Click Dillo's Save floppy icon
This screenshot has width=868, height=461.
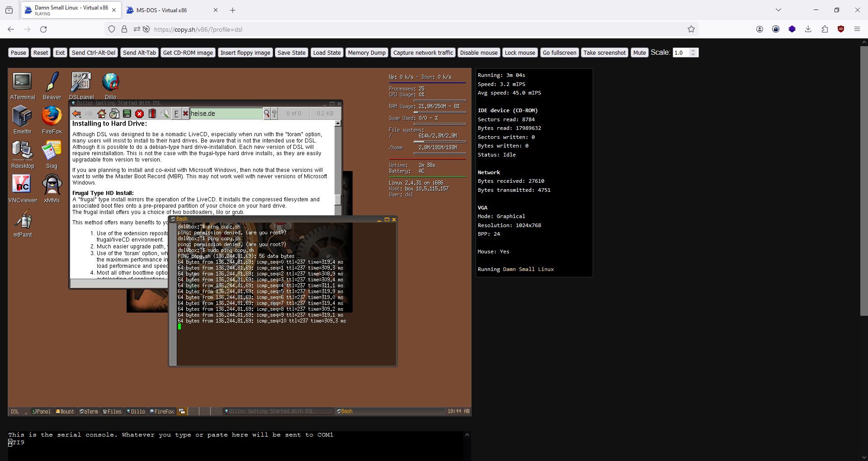(x=127, y=114)
